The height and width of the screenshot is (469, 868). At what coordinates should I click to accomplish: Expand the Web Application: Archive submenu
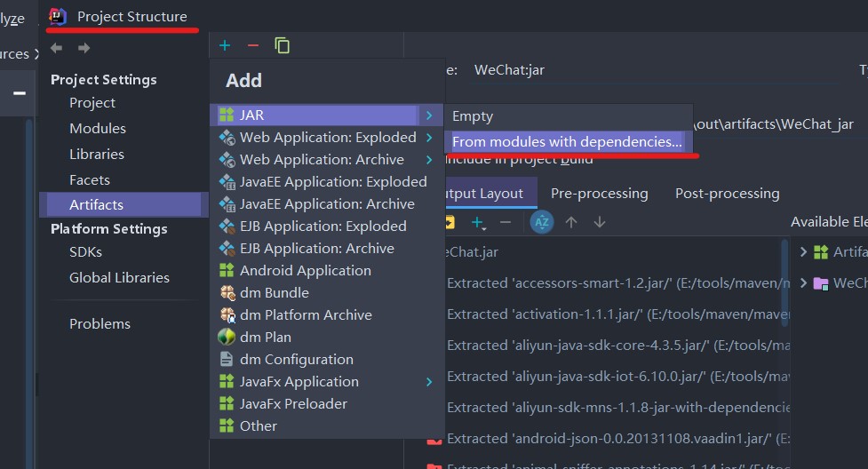[429, 160]
